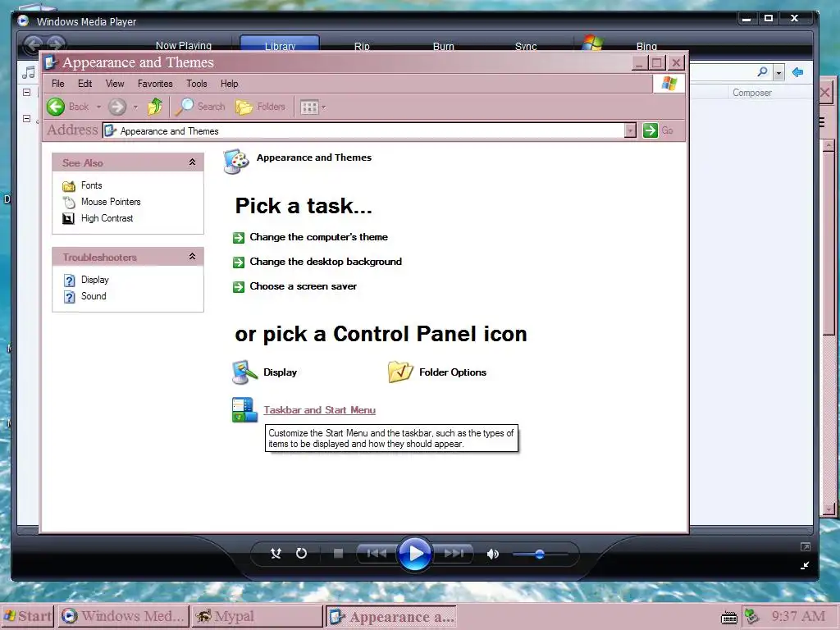The width and height of the screenshot is (840, 630).
Task: Open Bing tab in Media Player
Action: pos(646,46)
